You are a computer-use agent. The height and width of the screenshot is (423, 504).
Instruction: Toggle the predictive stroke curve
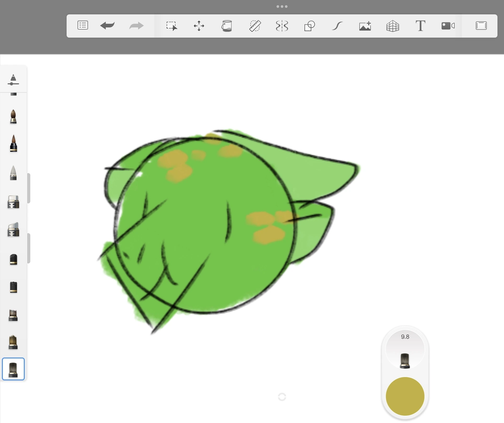pos(337,26)
